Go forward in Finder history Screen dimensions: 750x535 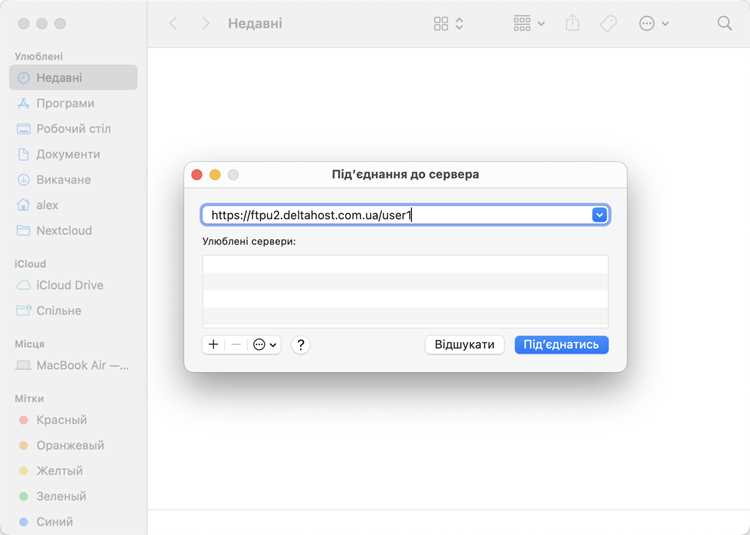coord(205,23)
